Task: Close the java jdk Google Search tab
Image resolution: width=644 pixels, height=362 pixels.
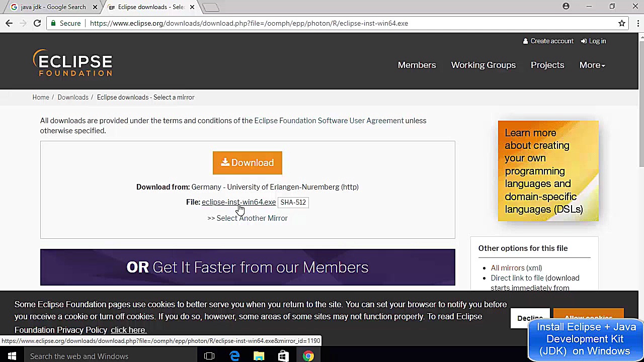Action: [95, 7]
